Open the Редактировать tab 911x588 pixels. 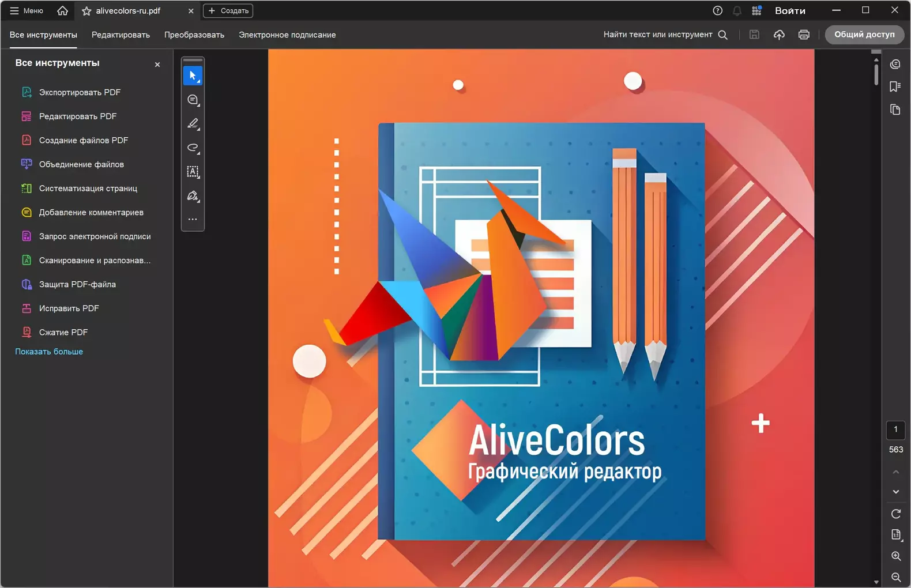click(x=121, y=35)
